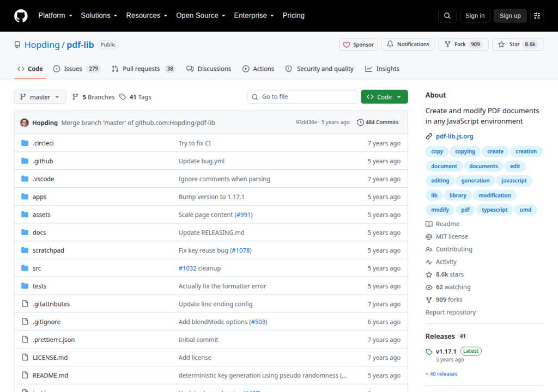Open the master branch selector dropdown
This screenshot has height=392, width=558.
[x=40, y=97]
